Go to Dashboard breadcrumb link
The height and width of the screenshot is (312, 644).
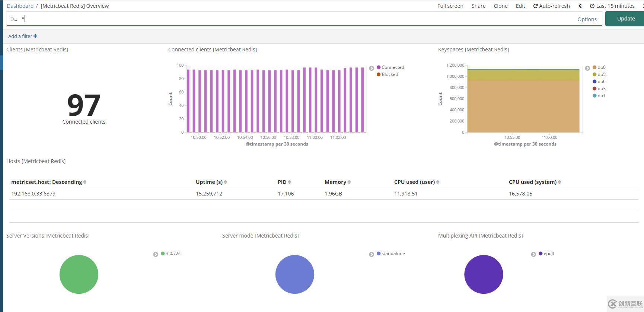pos(20,6)
